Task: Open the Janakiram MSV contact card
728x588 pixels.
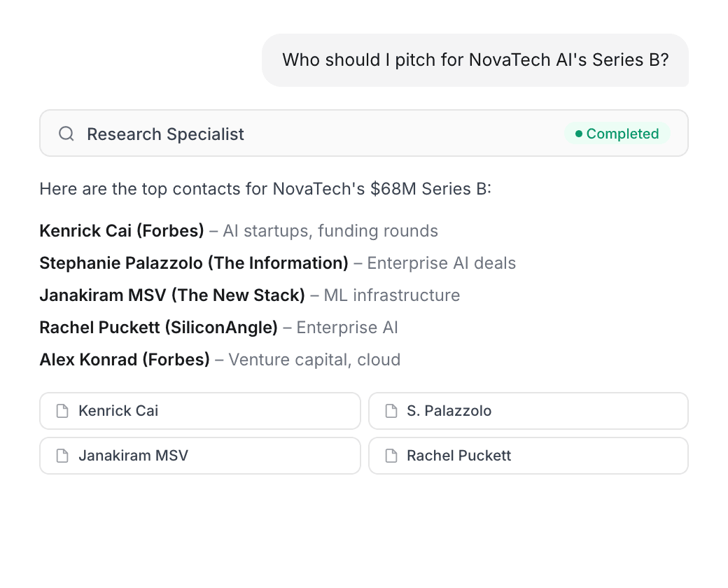Action: click(199, 456)
